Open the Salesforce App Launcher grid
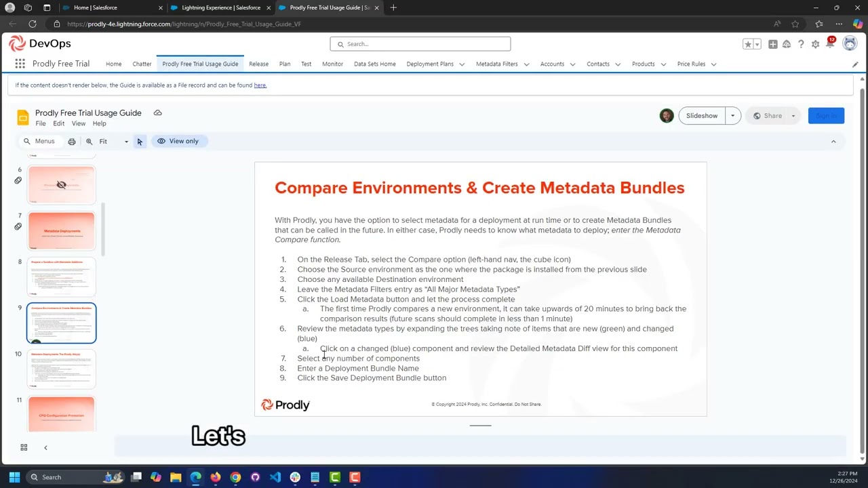This screenshot has width=868, height=488. click(20, 64)
